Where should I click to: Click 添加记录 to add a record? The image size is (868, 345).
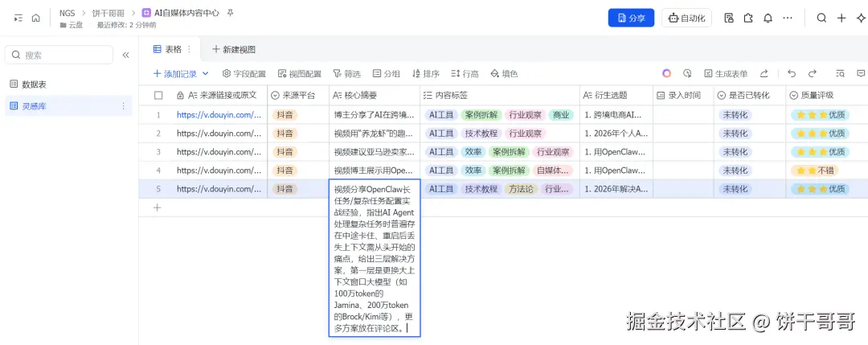coord(175,74)
